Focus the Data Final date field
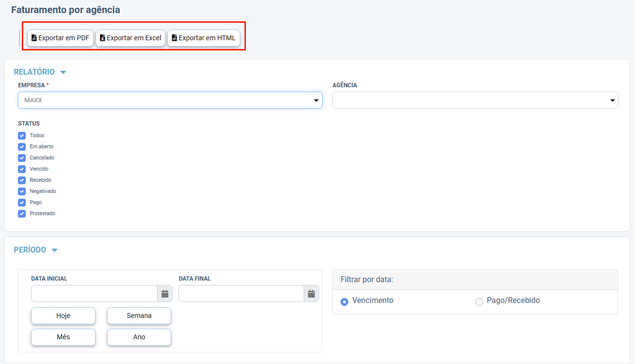 pos(241,294)
